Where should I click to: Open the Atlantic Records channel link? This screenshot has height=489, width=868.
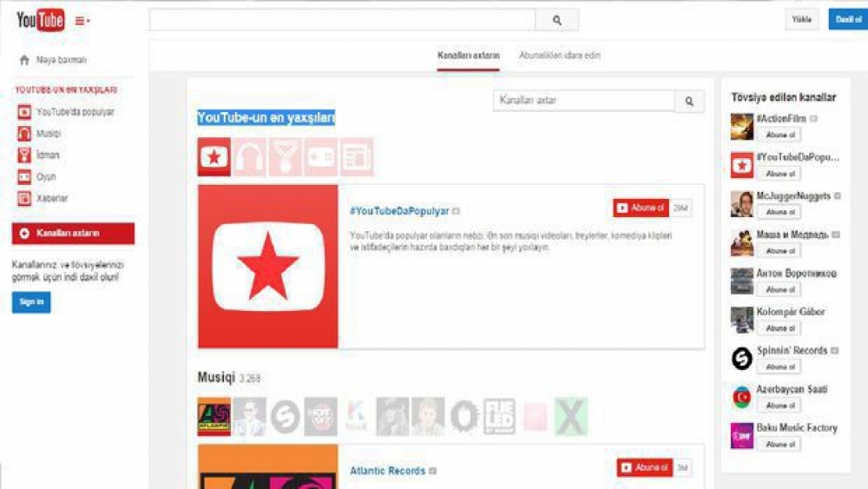(x=387, y=471)
